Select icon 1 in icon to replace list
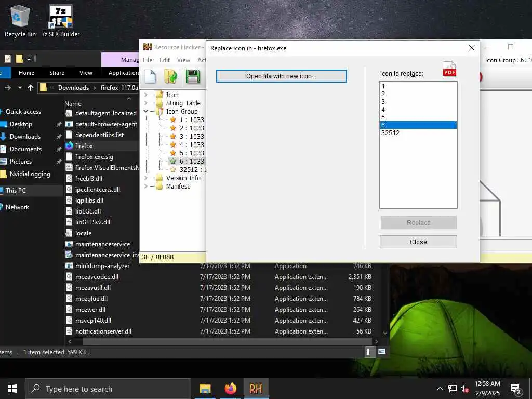This screenshot has height=399, width=532. [x=418, y=86]
